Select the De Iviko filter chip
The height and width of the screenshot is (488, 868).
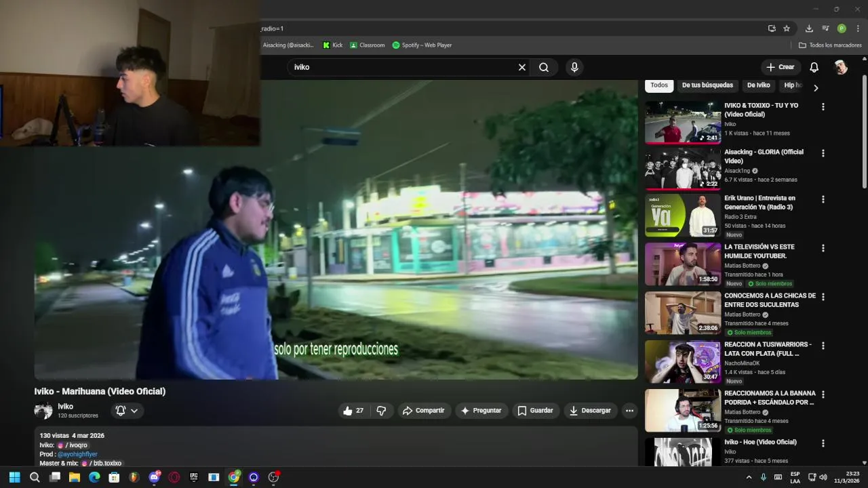(x=758, y=85)
